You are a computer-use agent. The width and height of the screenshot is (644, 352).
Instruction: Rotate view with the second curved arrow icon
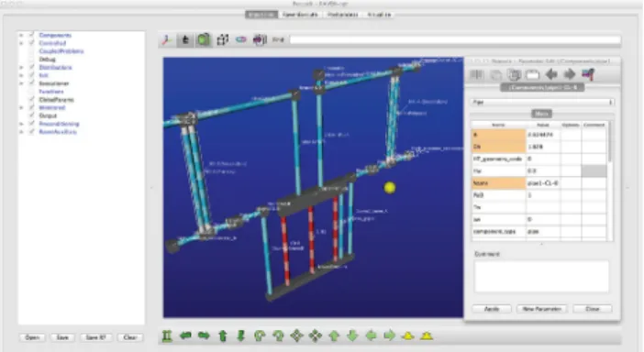[x=278, y=336]
